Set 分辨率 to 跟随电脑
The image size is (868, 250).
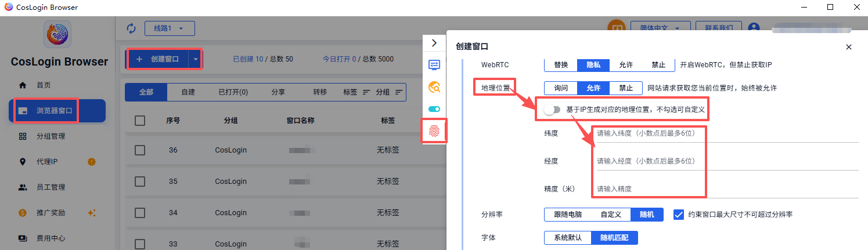tap(568, 215)
